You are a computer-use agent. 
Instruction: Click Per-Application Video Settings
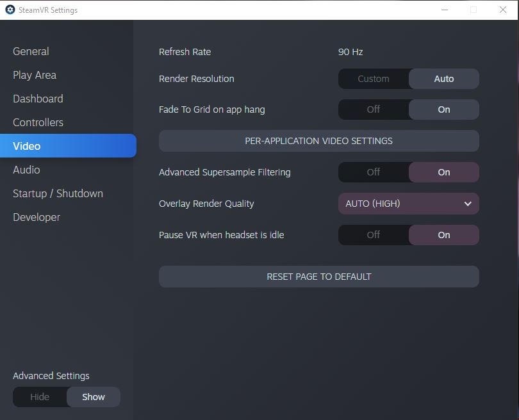coord(318,141)
